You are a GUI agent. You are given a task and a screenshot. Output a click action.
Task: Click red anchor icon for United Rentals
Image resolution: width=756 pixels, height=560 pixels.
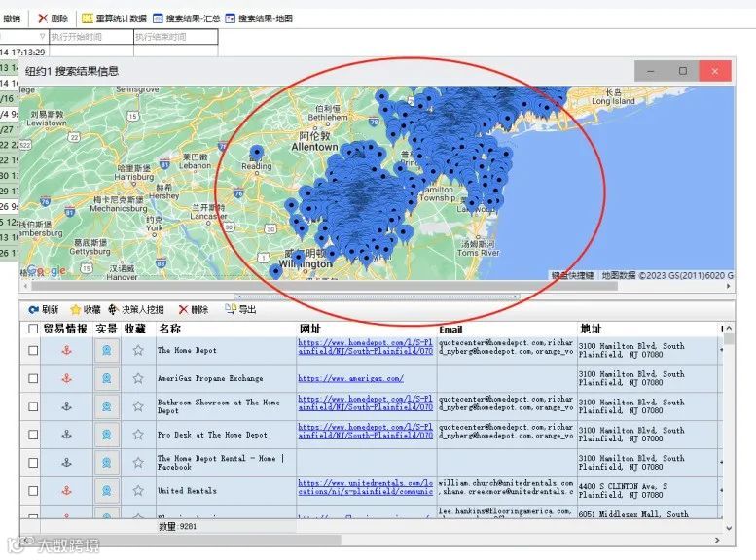[66, 491]
